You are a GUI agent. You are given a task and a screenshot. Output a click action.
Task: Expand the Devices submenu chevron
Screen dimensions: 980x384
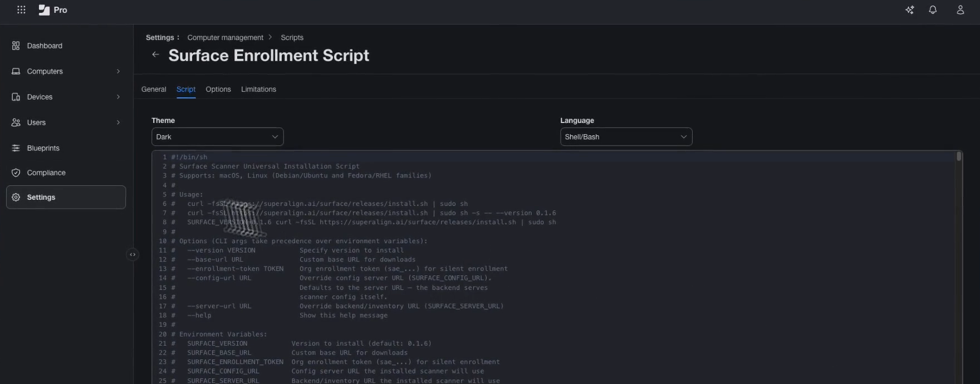pos(118,97)
